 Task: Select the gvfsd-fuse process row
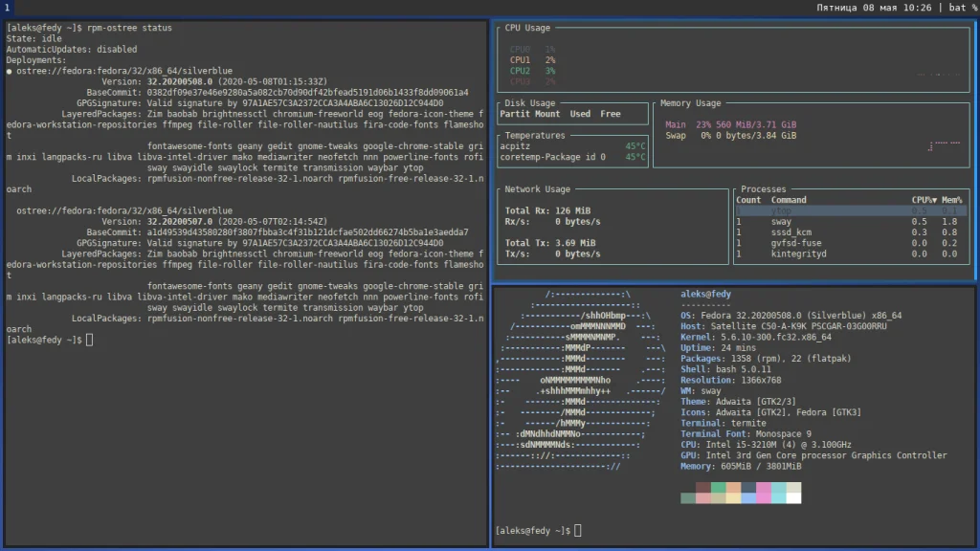[851, 243]
